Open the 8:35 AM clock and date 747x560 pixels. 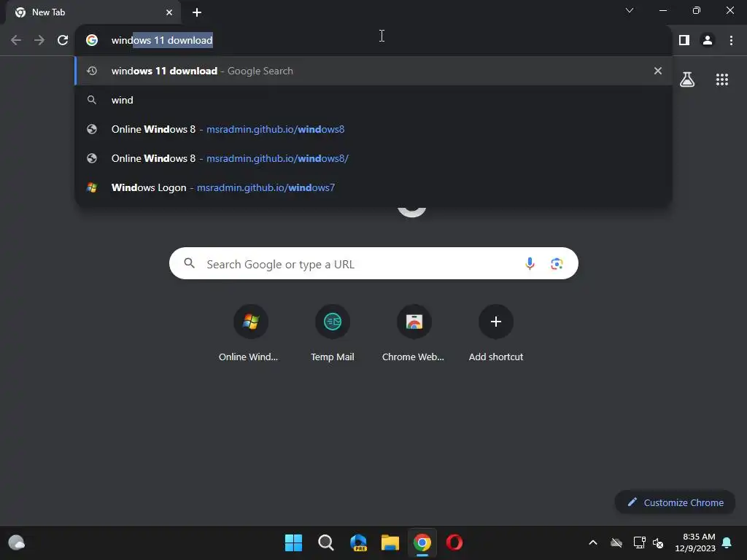[695, 542]
